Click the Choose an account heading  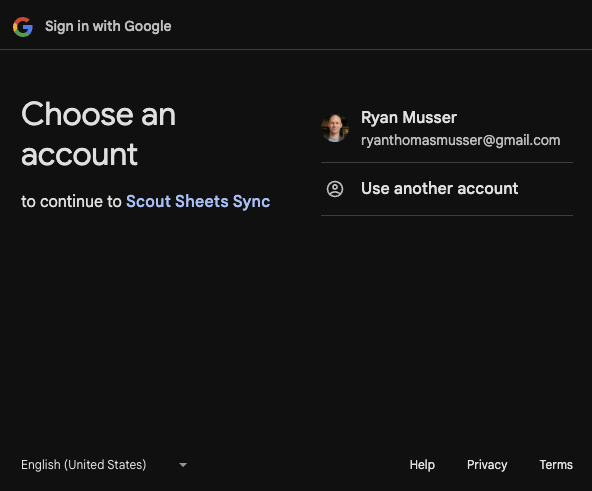tap(99, 134)
